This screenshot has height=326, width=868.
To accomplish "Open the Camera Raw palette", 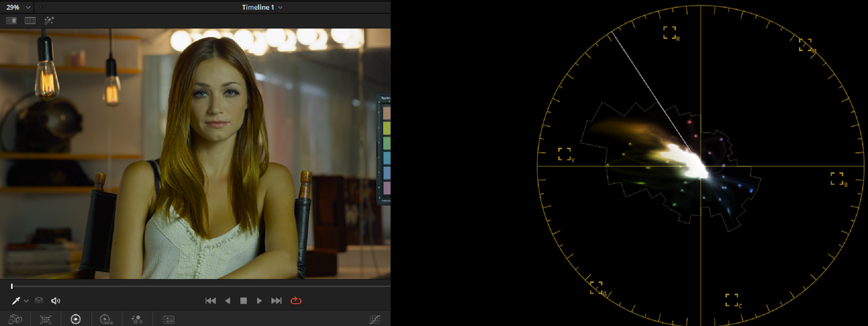I will pyautogui.click(x=16, y=319).
